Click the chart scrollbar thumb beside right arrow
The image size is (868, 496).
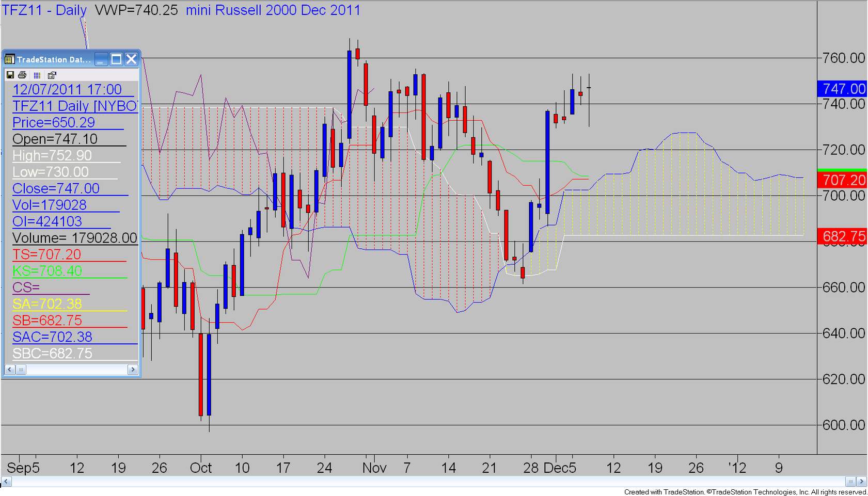(x=850, y=482)
